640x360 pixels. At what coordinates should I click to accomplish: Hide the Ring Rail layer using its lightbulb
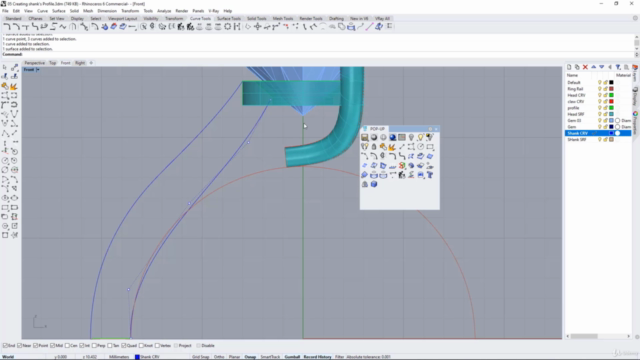tap(600, 89)
